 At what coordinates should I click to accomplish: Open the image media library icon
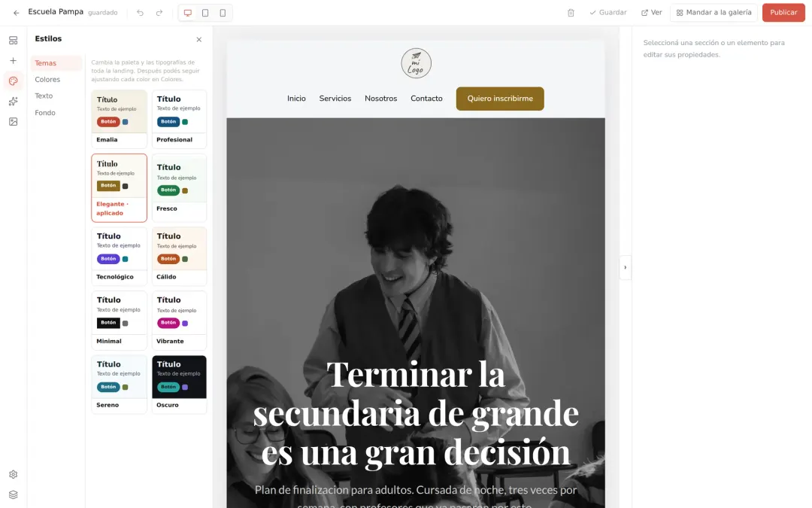pyautogui.click(x=14, y=121)
